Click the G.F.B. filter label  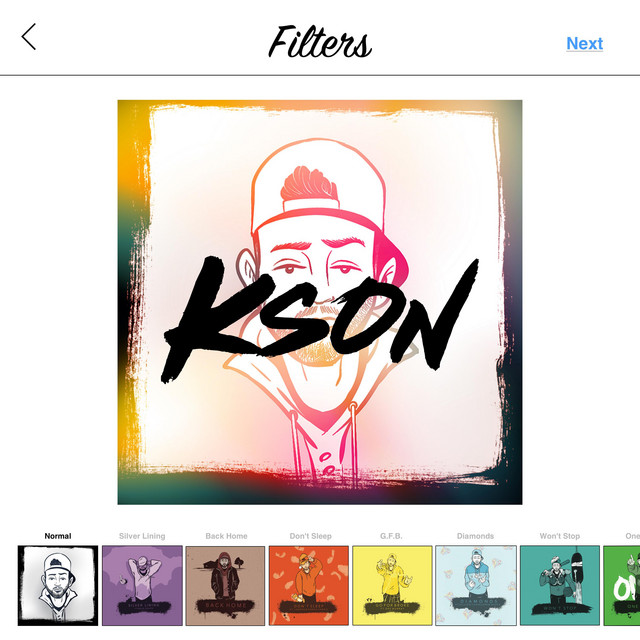pyautogui.click(x=391, y=536)
